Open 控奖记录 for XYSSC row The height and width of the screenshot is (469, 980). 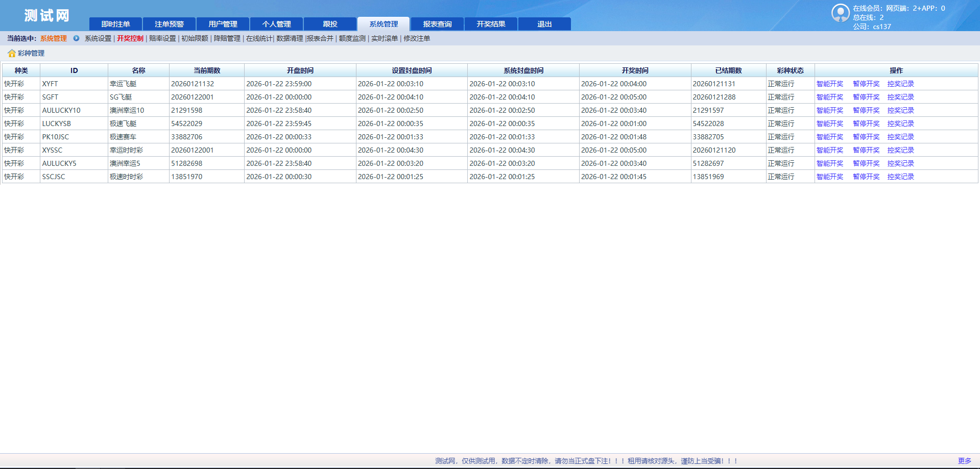click(901, 150)
